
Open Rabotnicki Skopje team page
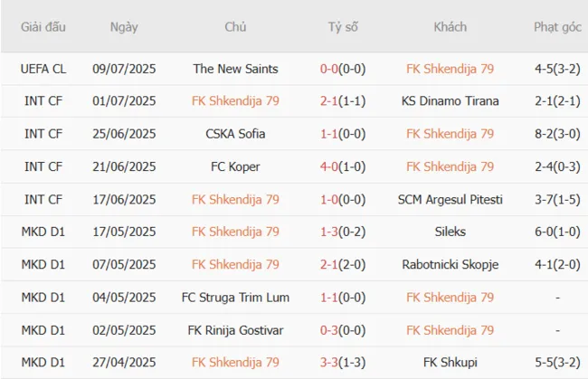point(450,264)
